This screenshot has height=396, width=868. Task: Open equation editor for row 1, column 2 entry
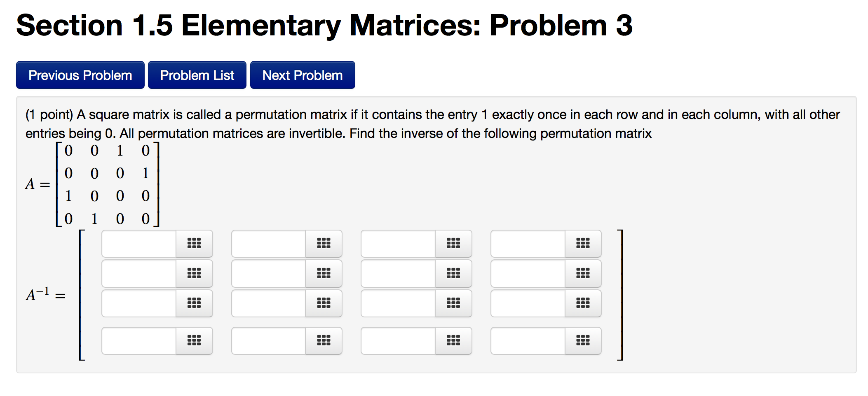[324, 243]
